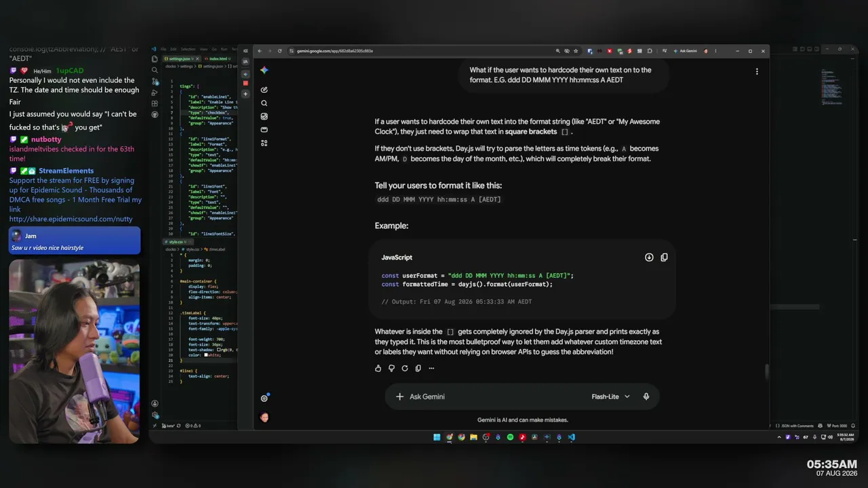Click the Gemini logo in sidebar
868x488 pixels.
(264, 70)
